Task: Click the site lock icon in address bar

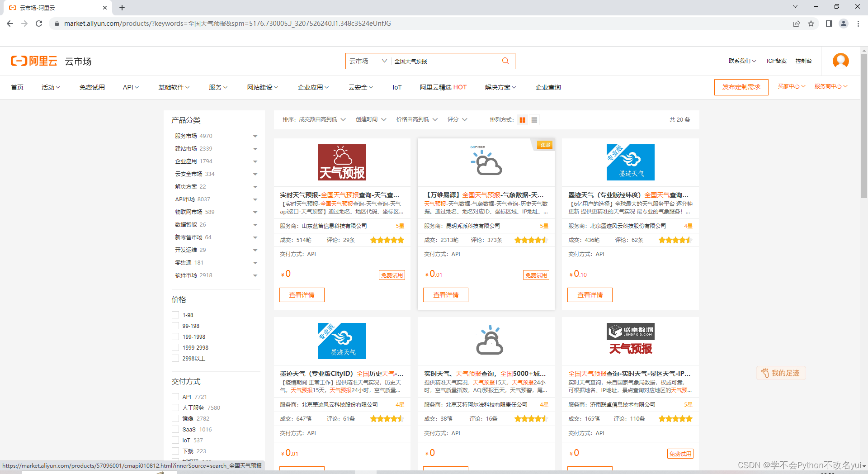Action: pyautogui.click(x=57, y=24)
